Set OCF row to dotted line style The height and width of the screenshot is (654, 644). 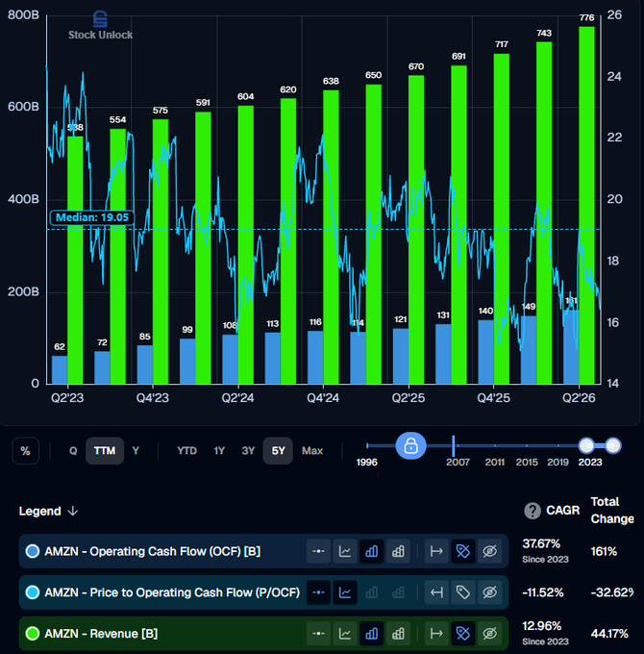coord(318,551)
